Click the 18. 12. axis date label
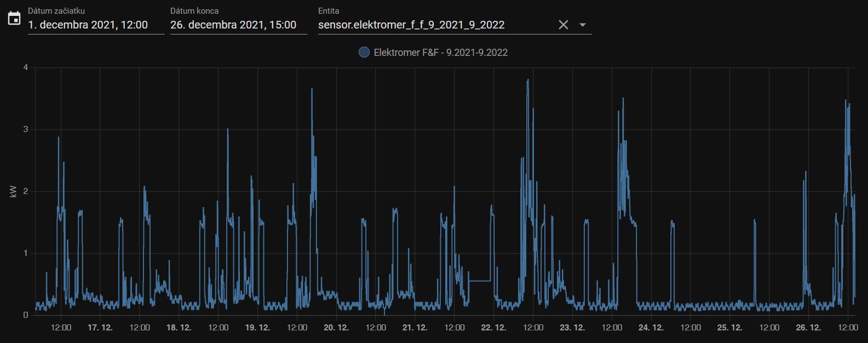The width and height of the screenshot is (868, 343). 179,328
